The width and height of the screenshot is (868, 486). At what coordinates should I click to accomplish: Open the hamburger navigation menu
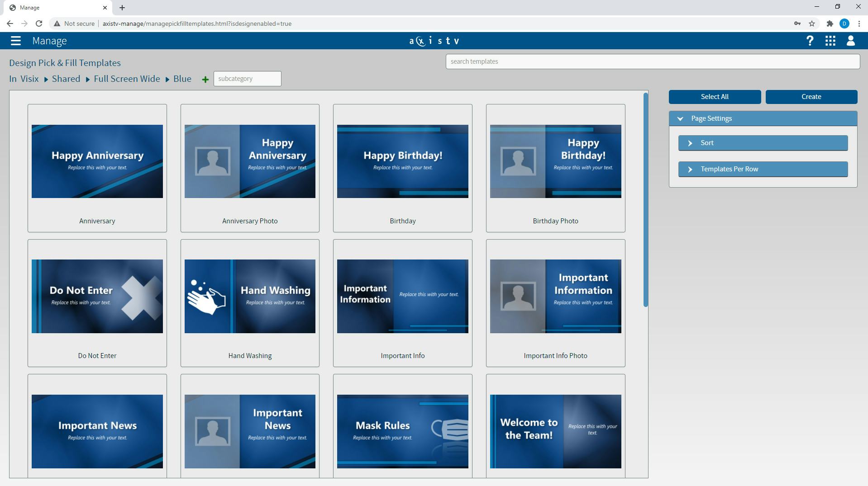[x=15, y=41]
